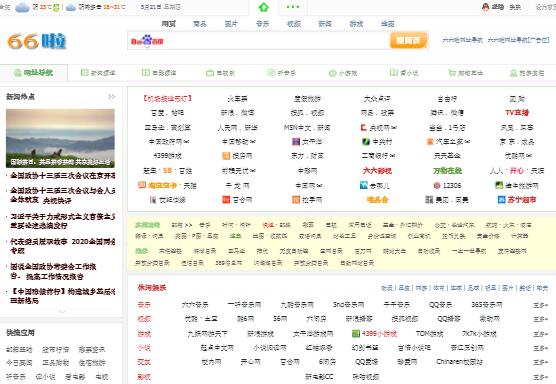556x384 pixels.
Task: Click the green home arrow icon
Action: (x=263, y=7)
